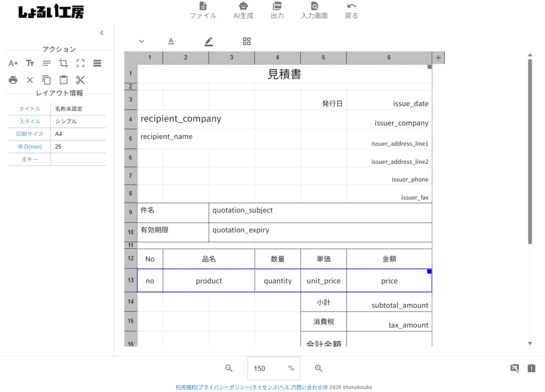Open the text color picker
Screen dimensions: 545x392
[x=171, y=41]
